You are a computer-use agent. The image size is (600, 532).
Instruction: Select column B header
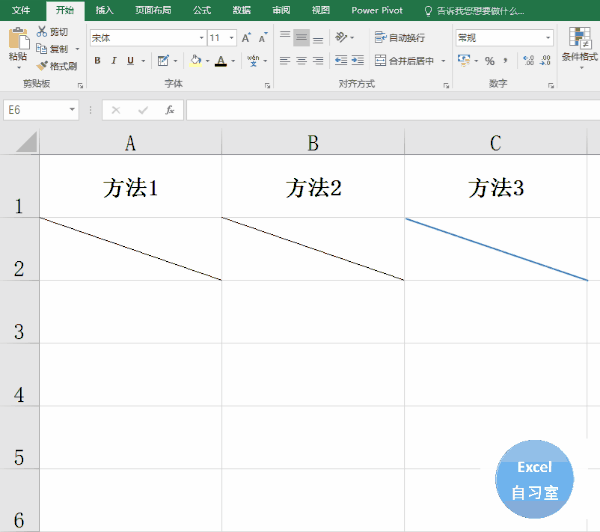pyautogui.click(x=313, y=142)
